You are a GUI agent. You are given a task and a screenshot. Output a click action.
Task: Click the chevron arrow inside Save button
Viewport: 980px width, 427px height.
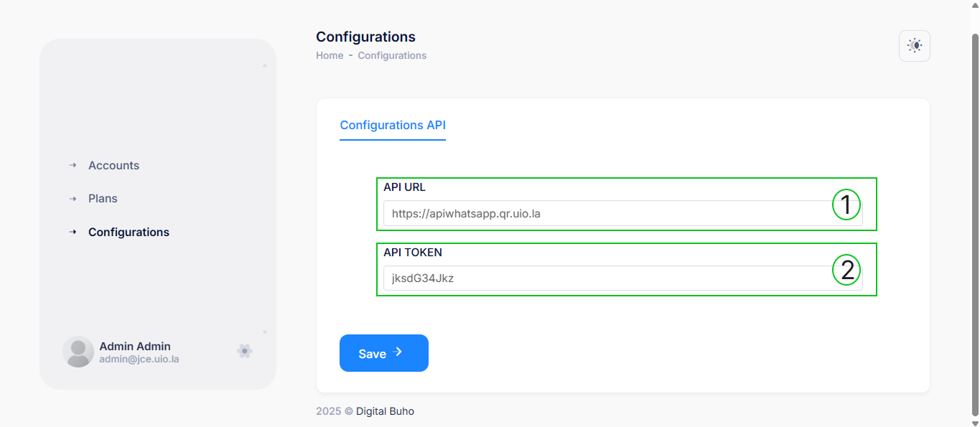[x=399, y=352]
